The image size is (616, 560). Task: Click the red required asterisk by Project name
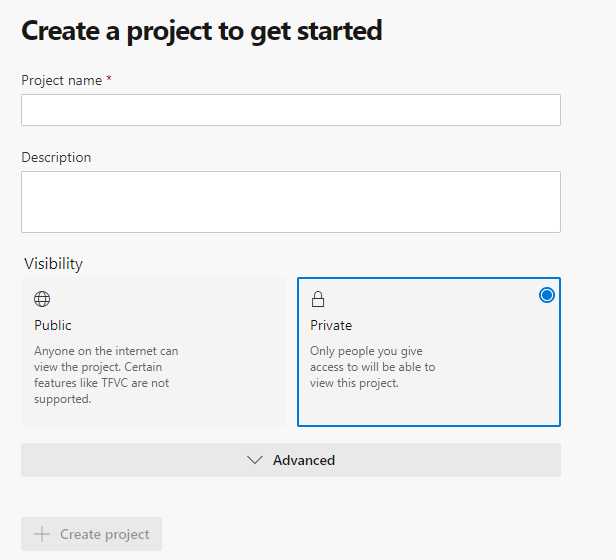[x=109, y=79]
